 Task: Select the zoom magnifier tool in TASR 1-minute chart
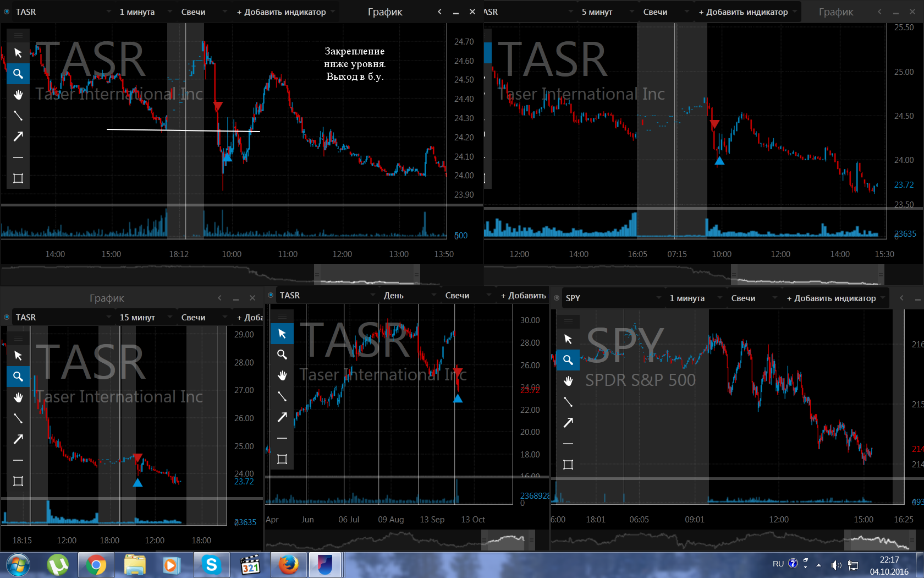[18, 74]
